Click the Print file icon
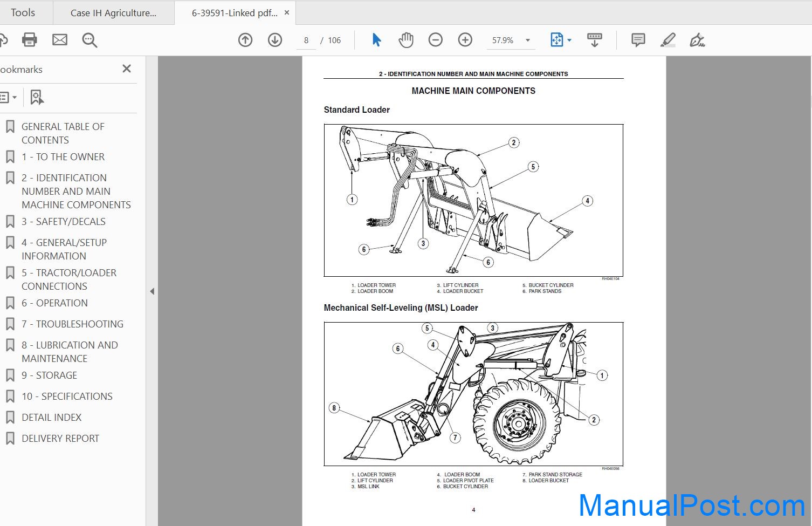 pos(30,40)
